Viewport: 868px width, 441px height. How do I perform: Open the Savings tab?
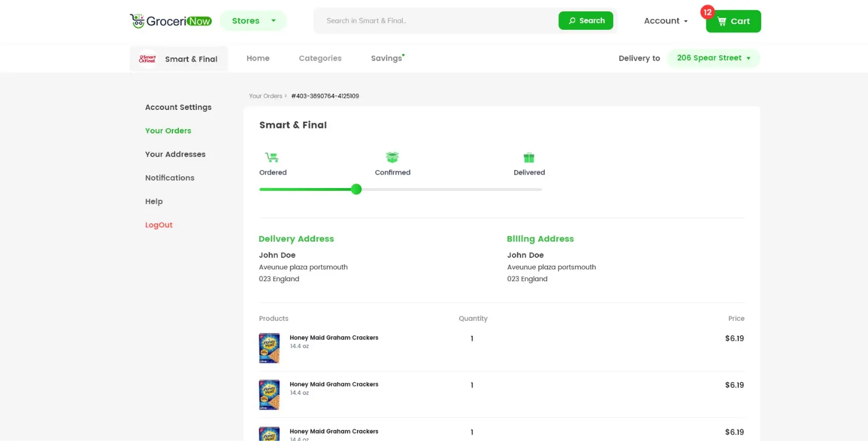(x=387, y=58)
